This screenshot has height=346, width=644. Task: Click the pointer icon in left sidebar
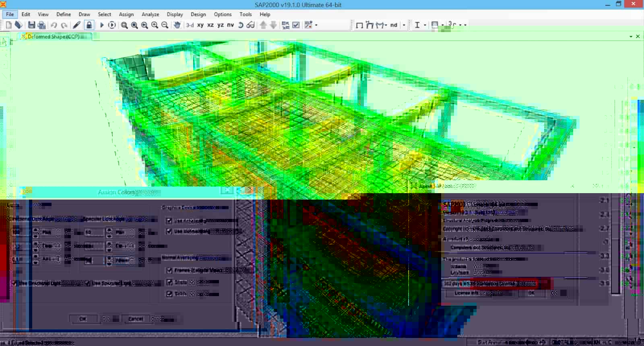tap(4, 42)
